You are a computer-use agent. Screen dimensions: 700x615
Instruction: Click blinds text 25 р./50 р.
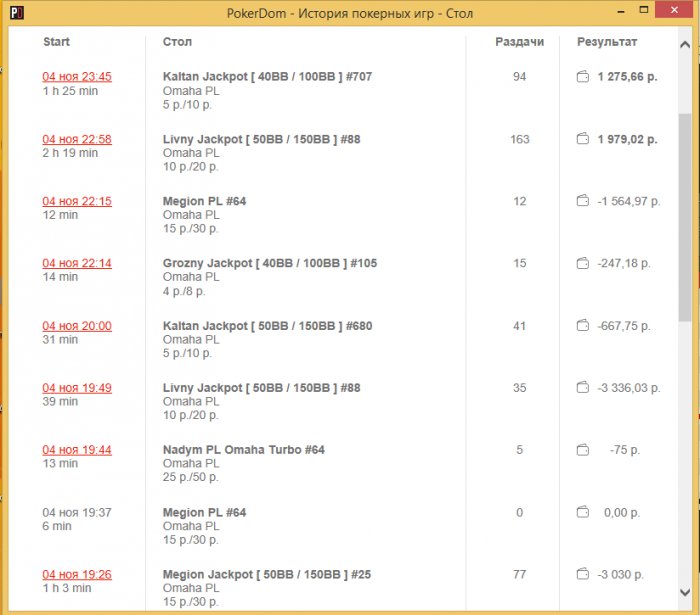click(191, 477)
